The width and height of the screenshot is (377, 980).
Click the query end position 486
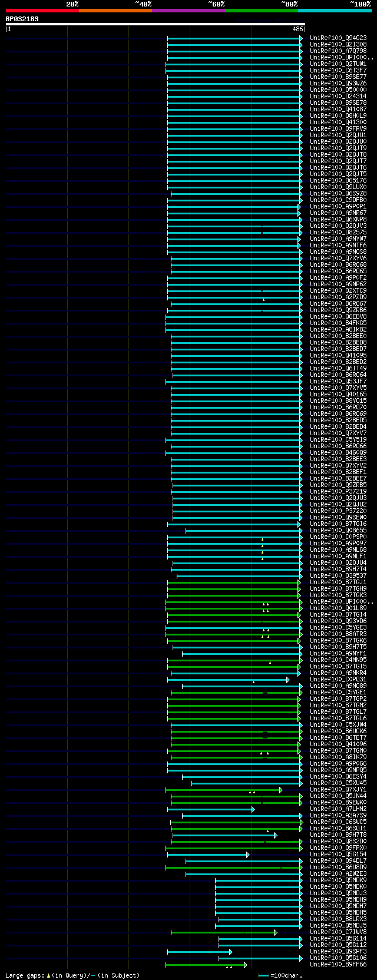(297, 29)
